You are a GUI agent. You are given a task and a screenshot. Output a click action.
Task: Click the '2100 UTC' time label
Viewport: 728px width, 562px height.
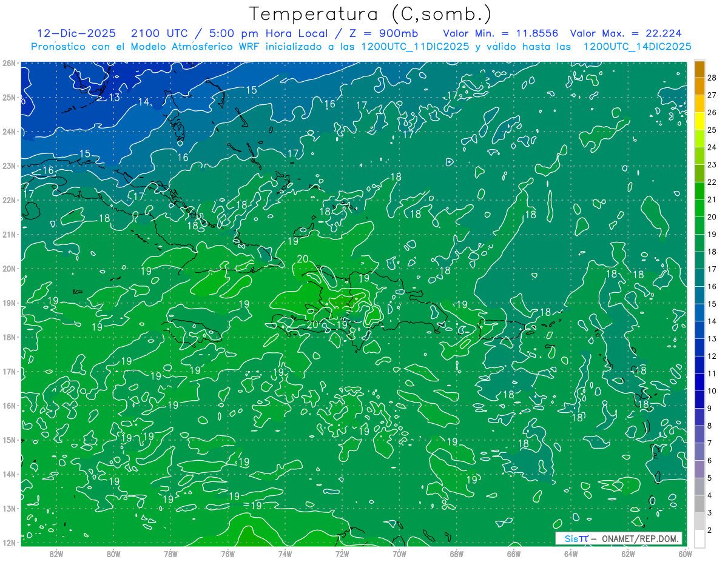pos(160,33)
